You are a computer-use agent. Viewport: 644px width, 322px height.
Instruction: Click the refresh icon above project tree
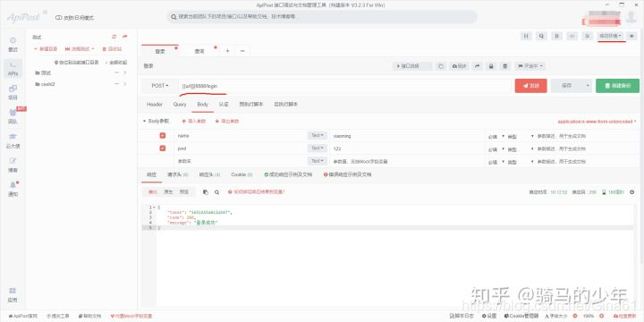[x=114, y=37]
